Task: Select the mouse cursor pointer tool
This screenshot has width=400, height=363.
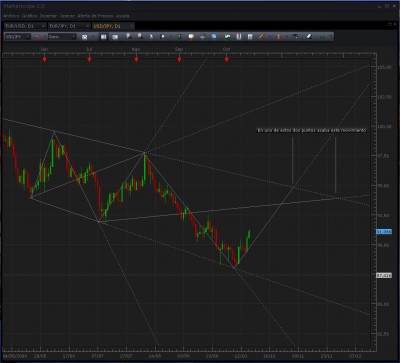Action: point(151,37)
